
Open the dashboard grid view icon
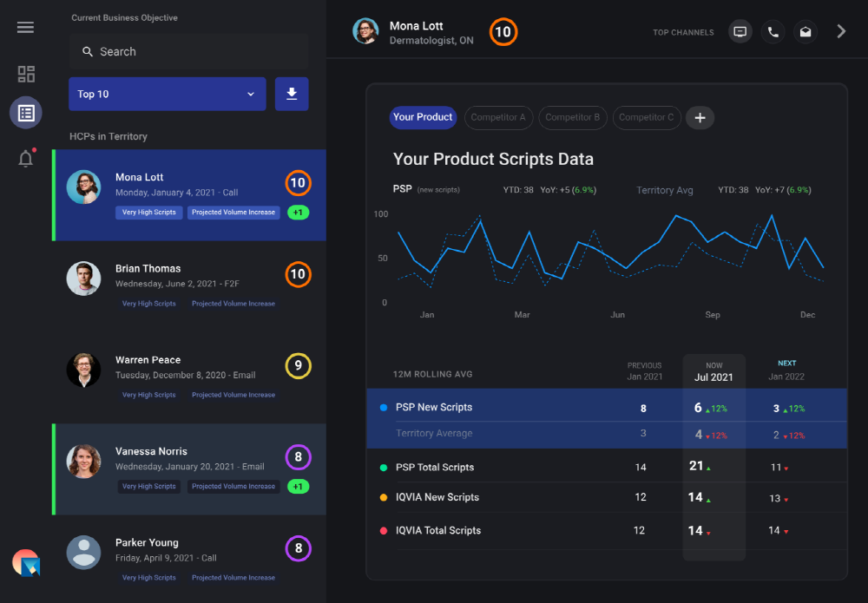[26, 74]
